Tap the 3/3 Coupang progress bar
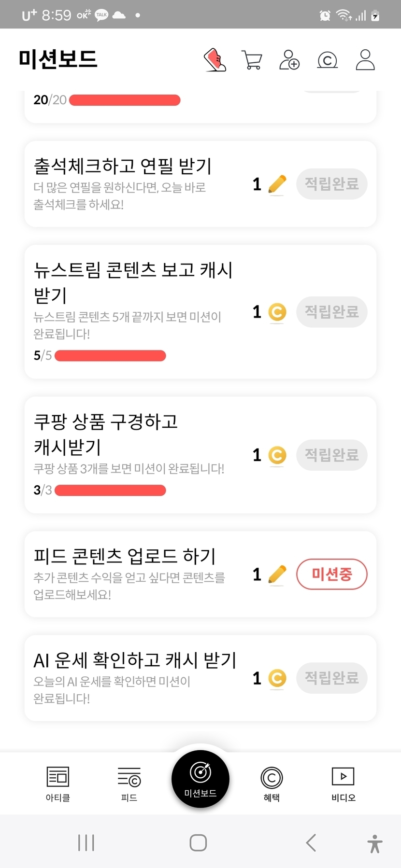Image resolution: width=401 pixels, height=868 pixels. [x=110, y=490]
